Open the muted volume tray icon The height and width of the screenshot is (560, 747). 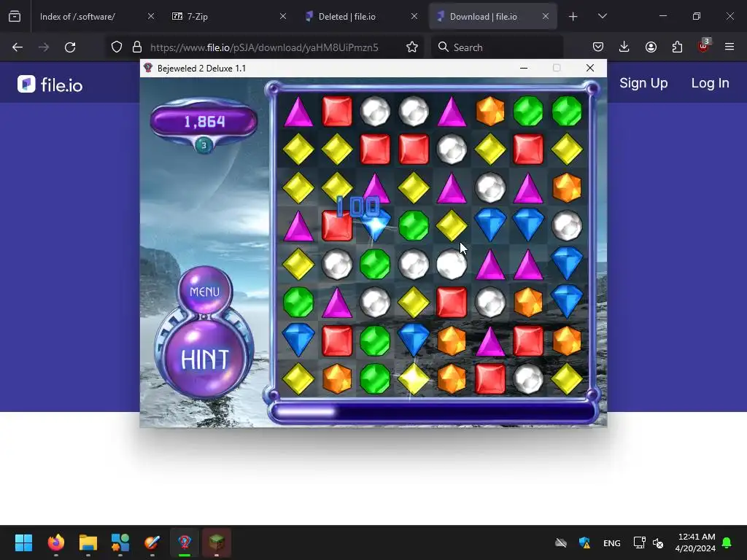[658, 542]
